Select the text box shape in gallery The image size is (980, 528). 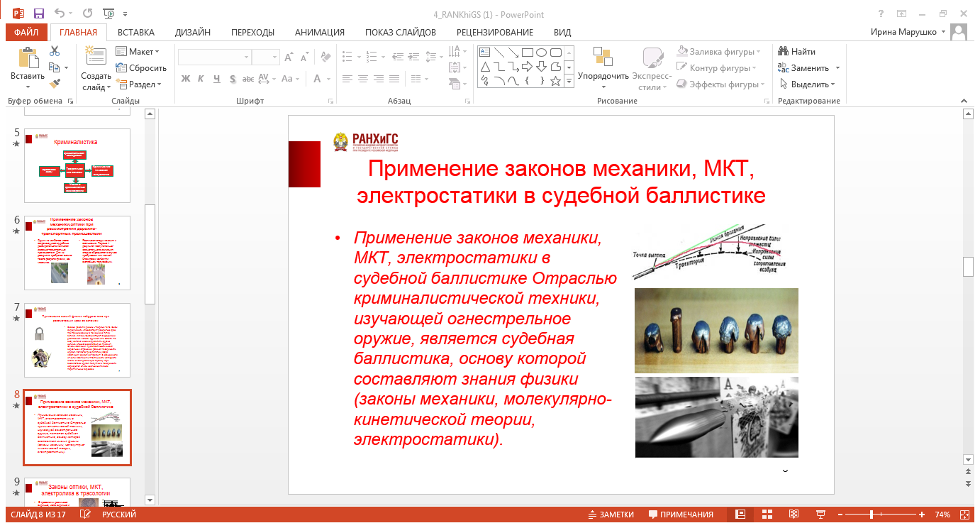coord(485,53)
